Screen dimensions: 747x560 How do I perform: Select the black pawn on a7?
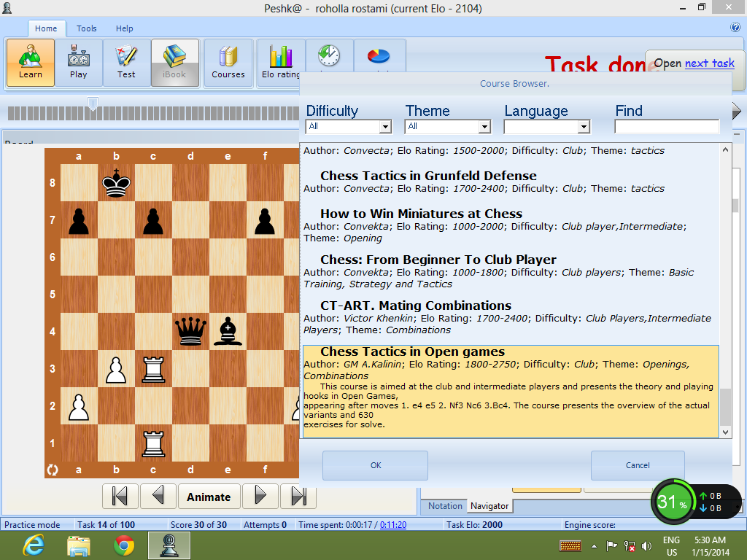tap(79, 220)
